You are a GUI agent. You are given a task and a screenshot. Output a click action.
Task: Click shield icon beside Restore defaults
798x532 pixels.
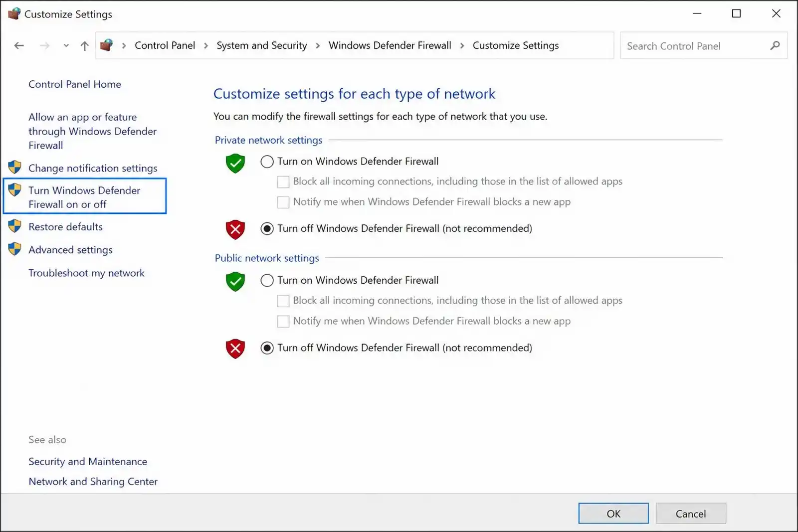point(15,226)
